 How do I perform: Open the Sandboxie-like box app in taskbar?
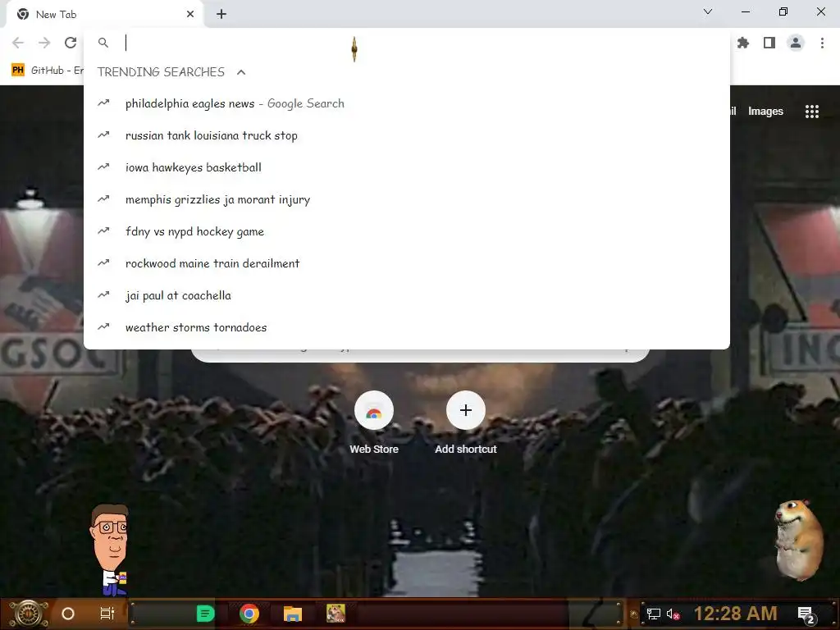(x=336, y=614)
